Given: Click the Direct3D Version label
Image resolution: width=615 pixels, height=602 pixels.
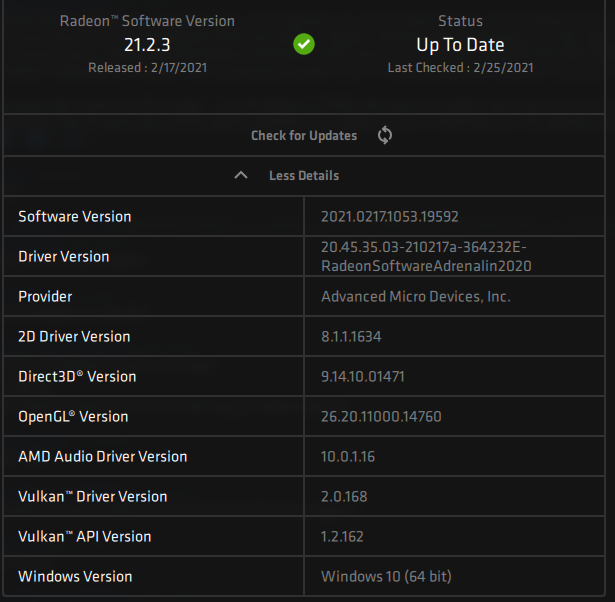Looking at the screenshot, I should [77, 376].
